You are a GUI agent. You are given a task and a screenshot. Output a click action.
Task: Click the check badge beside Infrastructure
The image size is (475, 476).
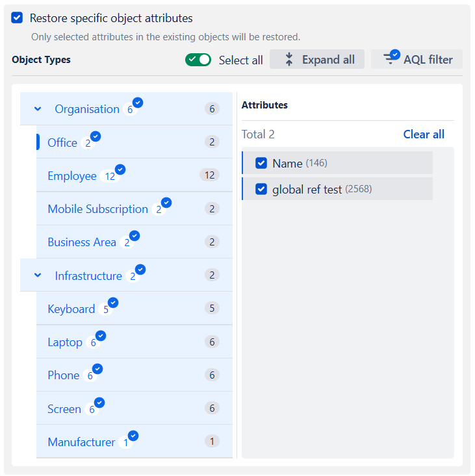point(140,269)
